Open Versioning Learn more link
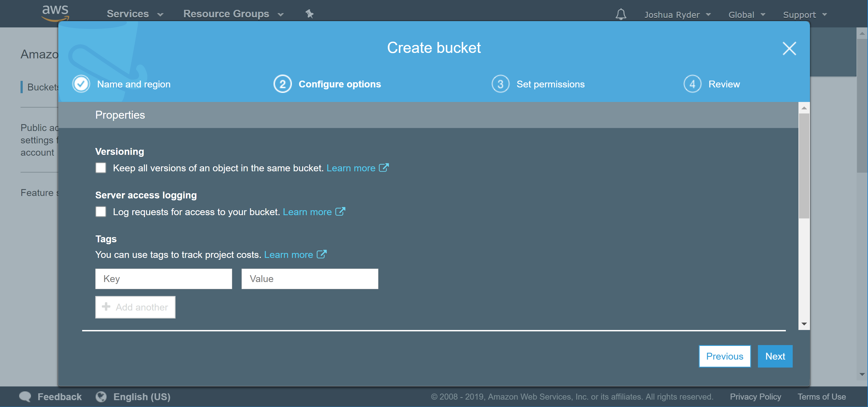 (351, 168)
